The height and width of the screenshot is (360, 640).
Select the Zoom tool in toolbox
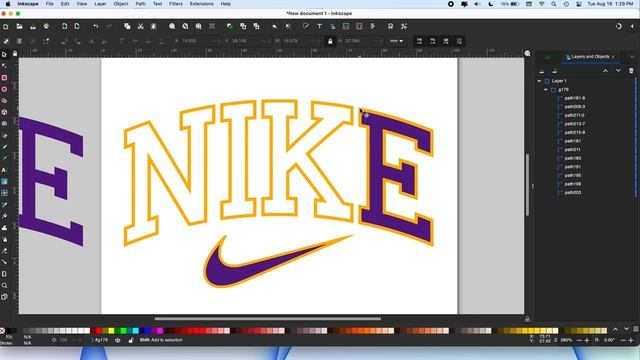coord(4,285)
